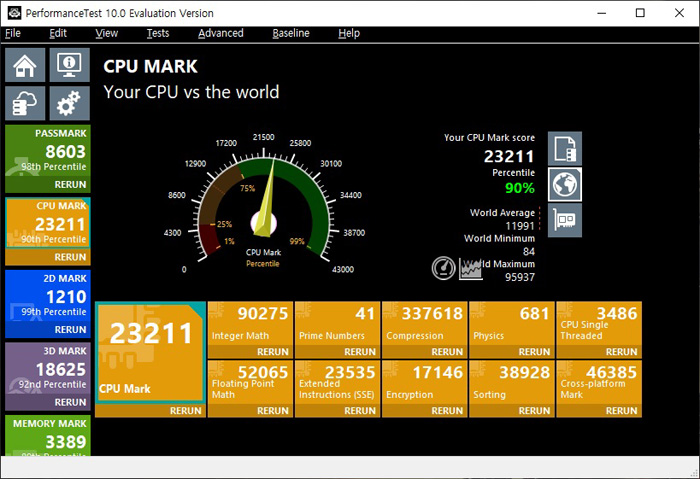Click the World Average 11991 value

520,226
